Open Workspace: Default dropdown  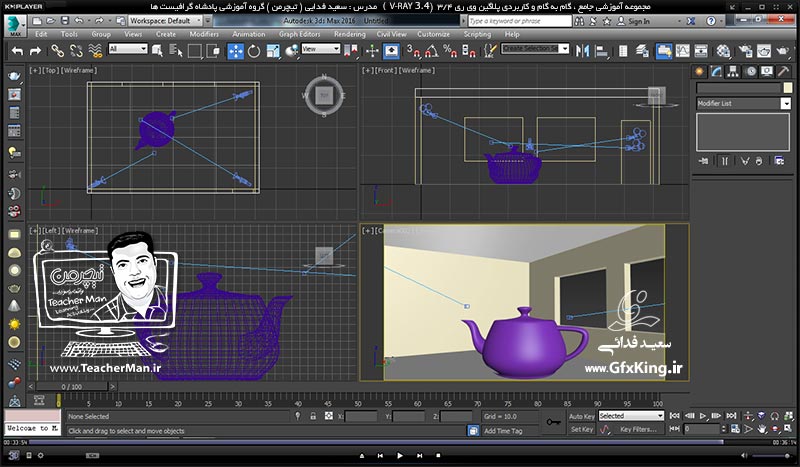pyautogui.click(x=165, y=21)
